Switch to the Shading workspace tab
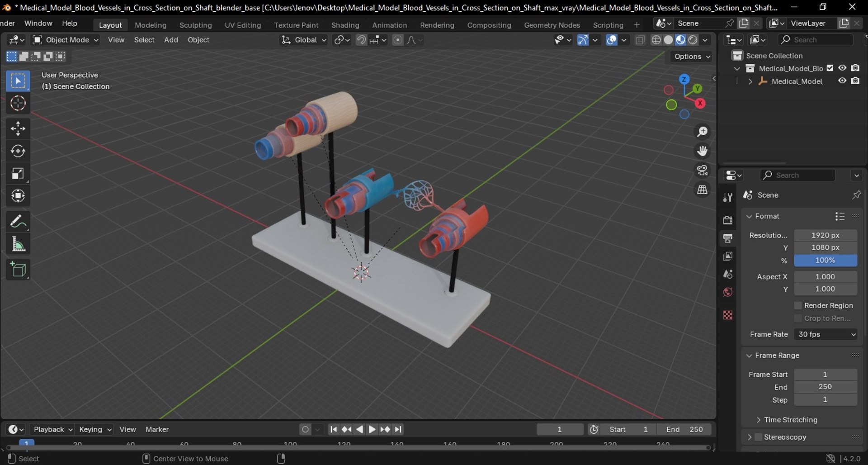 tap(345, 25)
